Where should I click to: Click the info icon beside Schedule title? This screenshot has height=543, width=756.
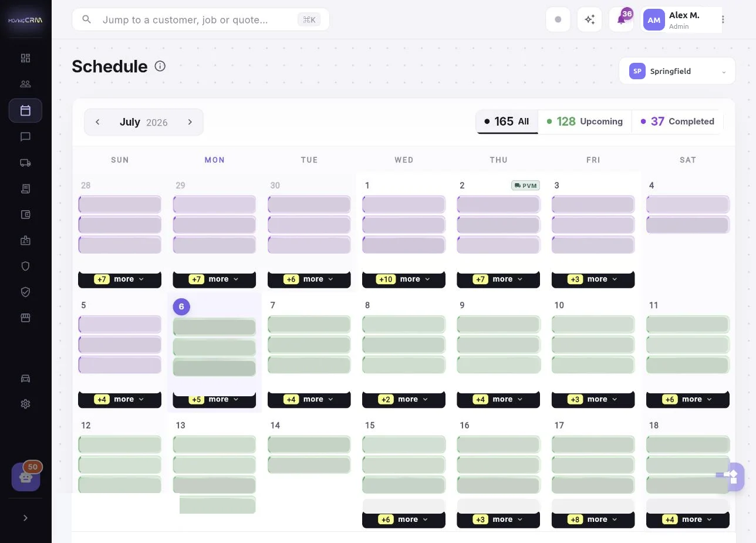click(160, 66)
